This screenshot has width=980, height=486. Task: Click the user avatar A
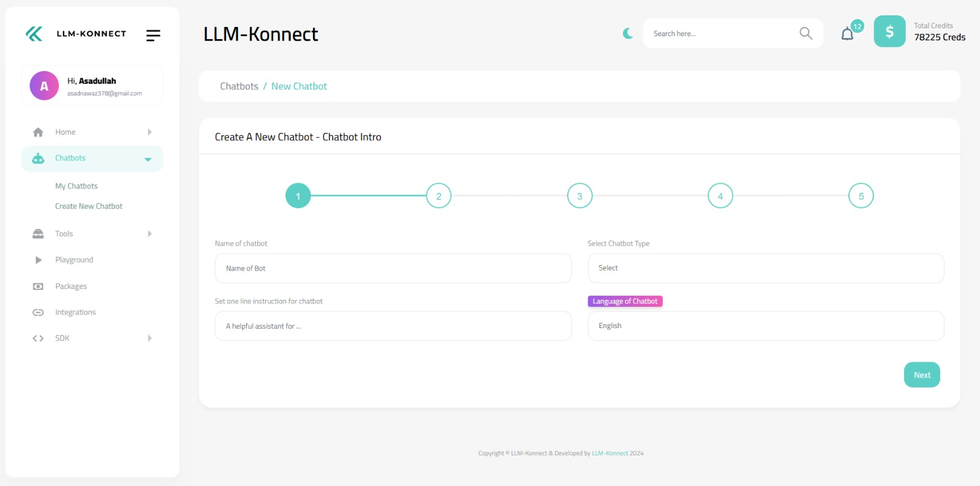44,86
